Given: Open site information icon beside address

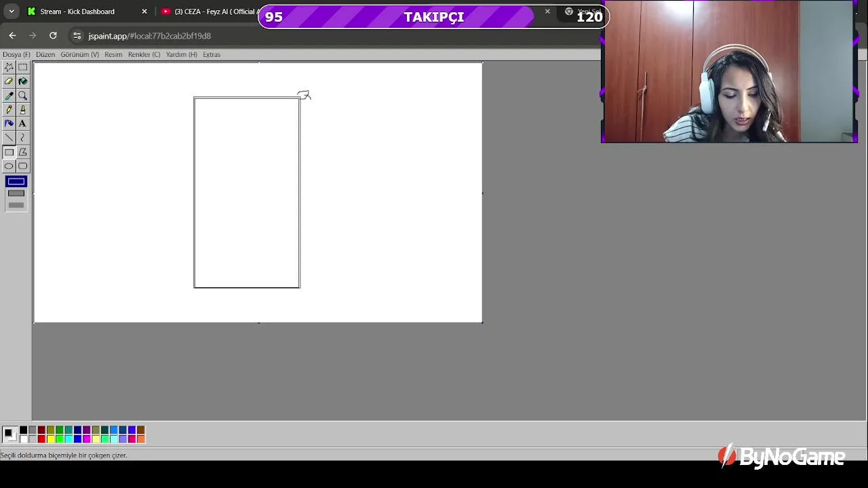Looking at the screenshot, I should pos(77,36).
